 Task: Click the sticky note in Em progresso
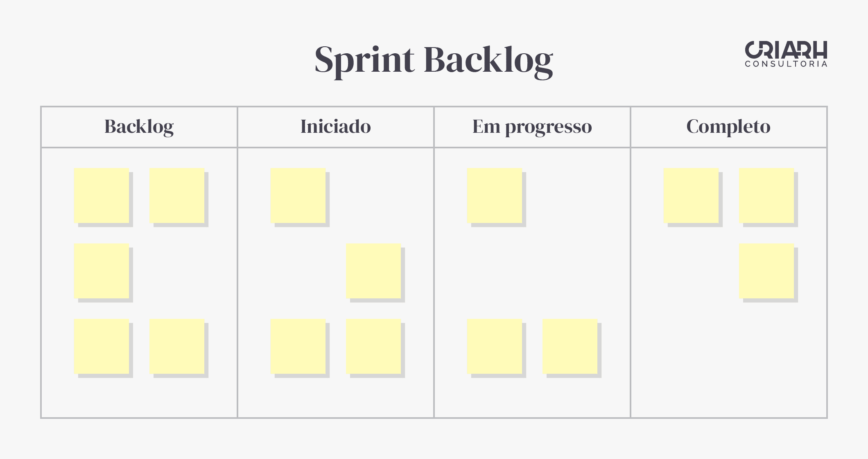[494, 196]
